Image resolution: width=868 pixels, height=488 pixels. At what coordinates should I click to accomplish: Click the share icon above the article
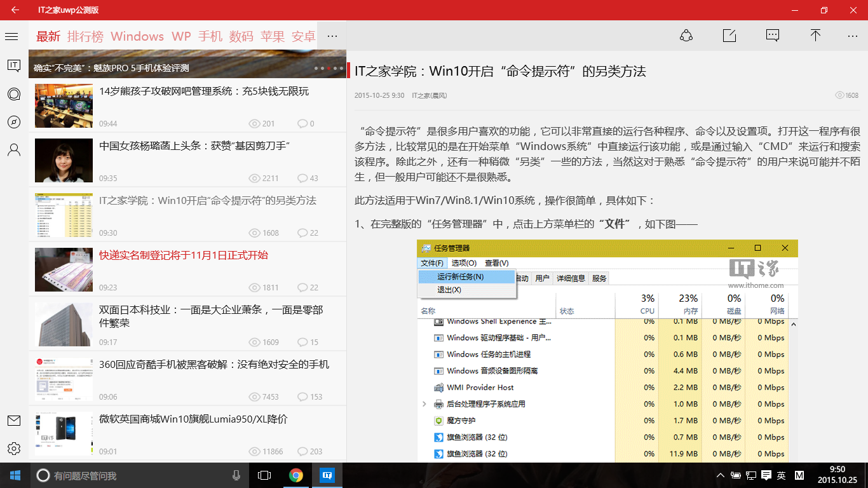(x=686, y=36)
